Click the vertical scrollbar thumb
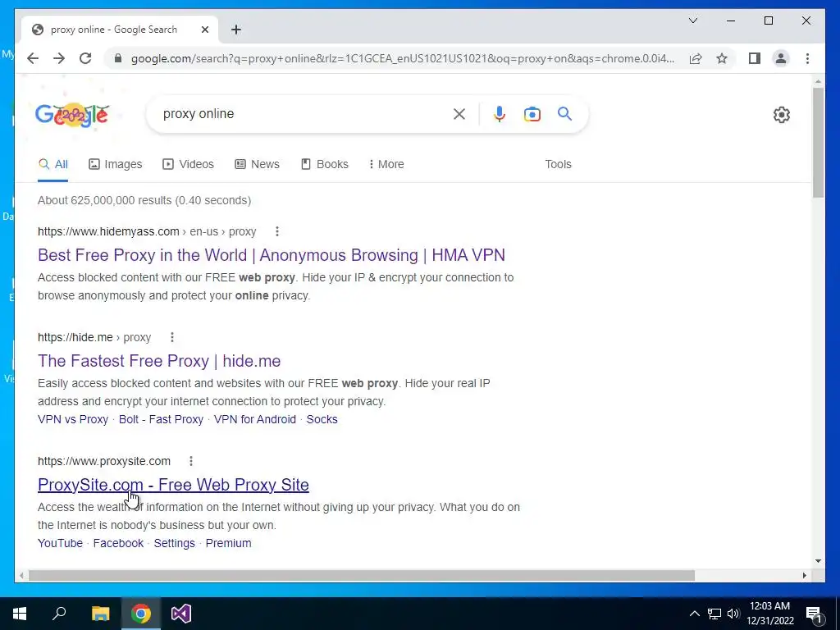The height and width of the screenshot is (630, 840). 818,142
